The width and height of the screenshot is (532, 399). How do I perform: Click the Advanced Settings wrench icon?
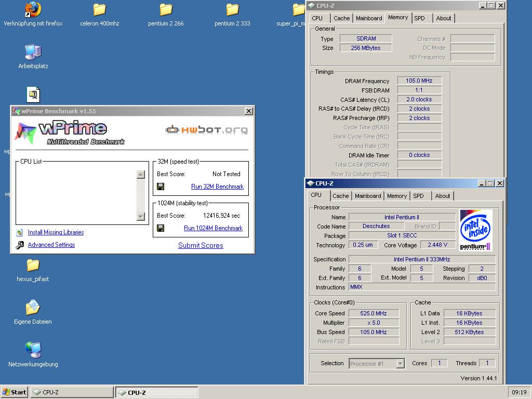(20, 245)
